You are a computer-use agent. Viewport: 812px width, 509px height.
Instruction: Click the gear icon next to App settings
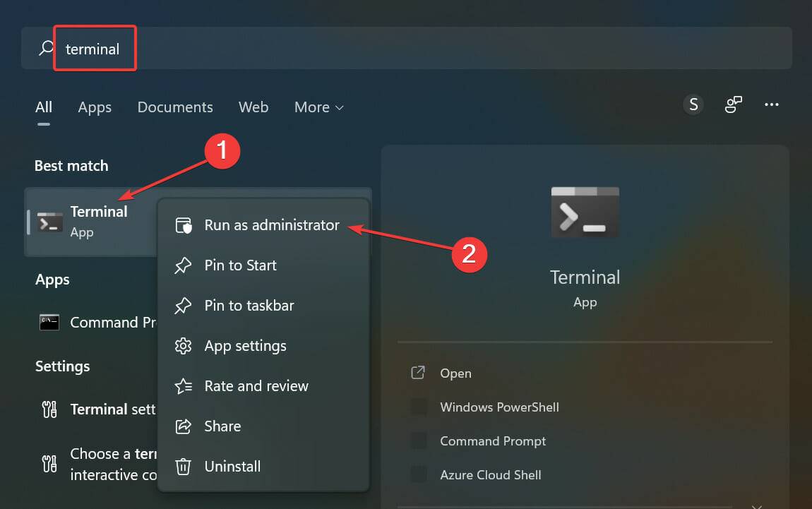point(183,345)
